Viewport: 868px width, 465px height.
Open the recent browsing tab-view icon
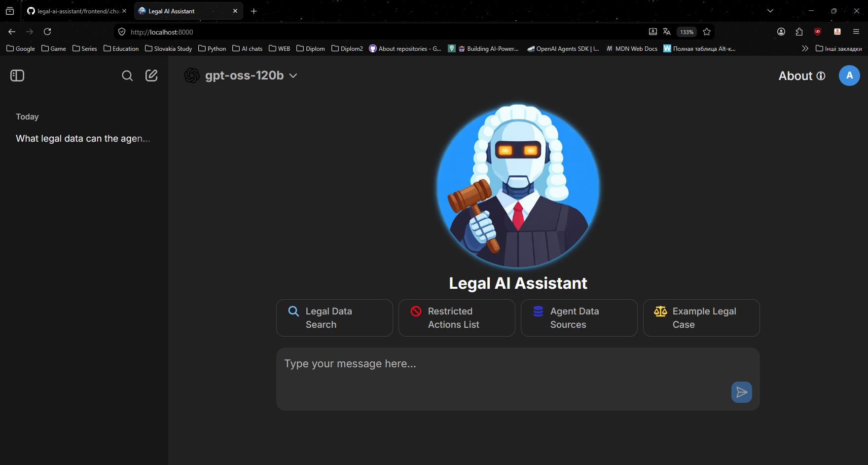pyautogui.click(x=10, y=11)
